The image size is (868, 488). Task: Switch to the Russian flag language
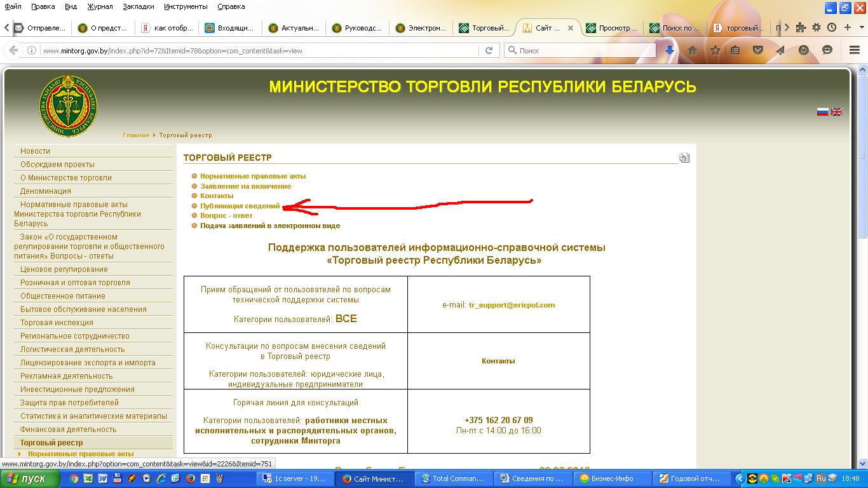point(823,112)
